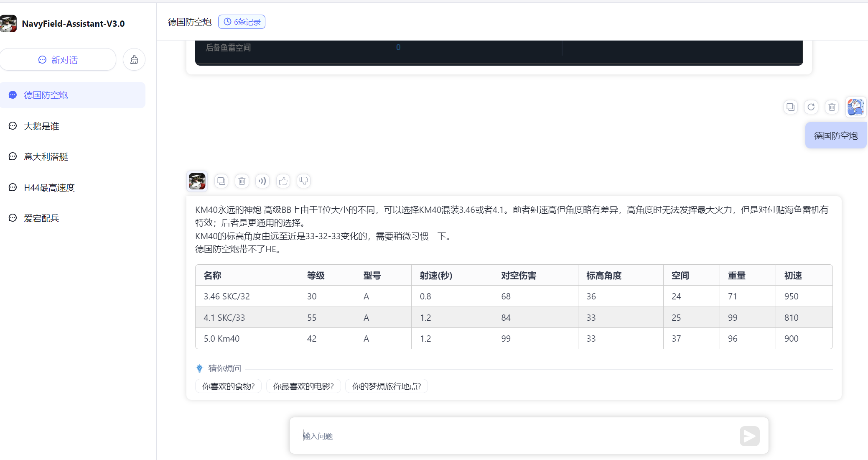868x460 pixels.
Task: Ask suggested question 你喜欢的食物?
Action: point(228,386)
